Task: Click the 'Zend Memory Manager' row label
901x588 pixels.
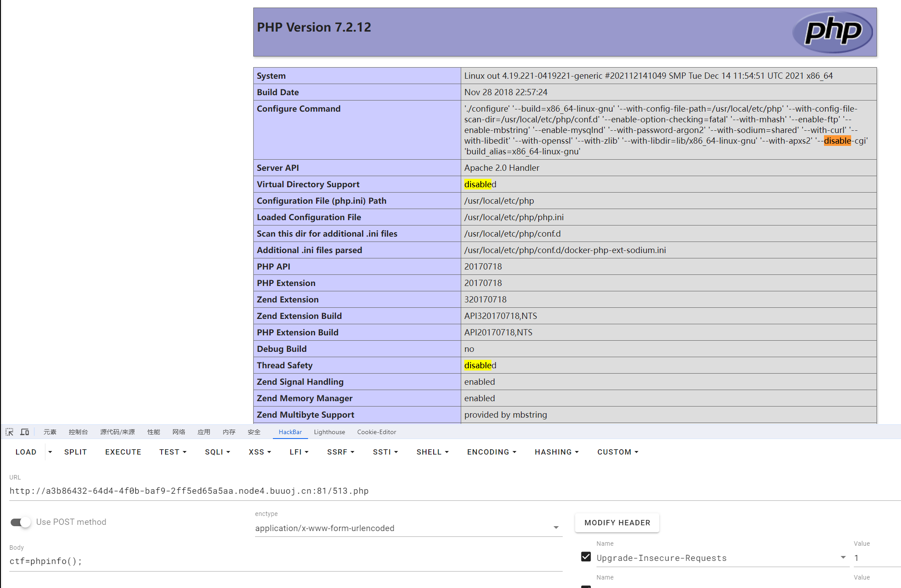Action: 304,398
